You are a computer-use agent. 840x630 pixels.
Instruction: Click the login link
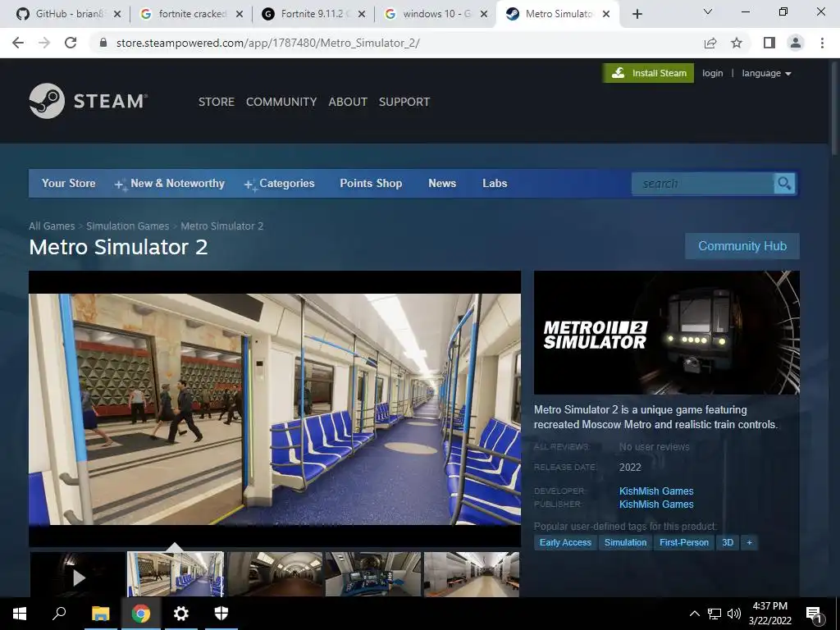pyautogui.click(x=713, y=73)
